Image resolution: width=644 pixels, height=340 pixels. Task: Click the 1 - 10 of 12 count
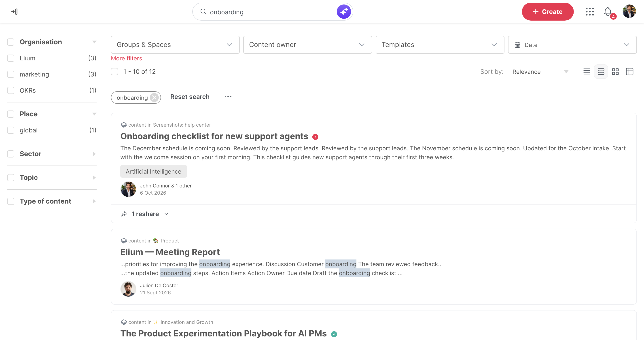click(x=139, y=72)
